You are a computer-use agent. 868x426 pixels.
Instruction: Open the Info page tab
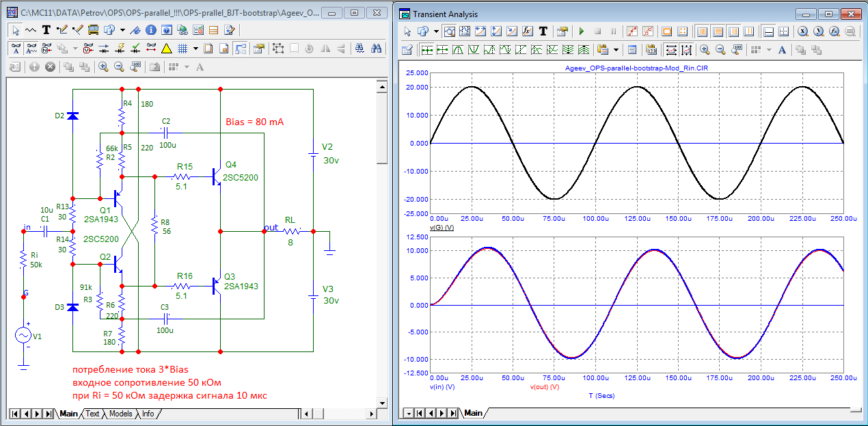tap(148, 414)
